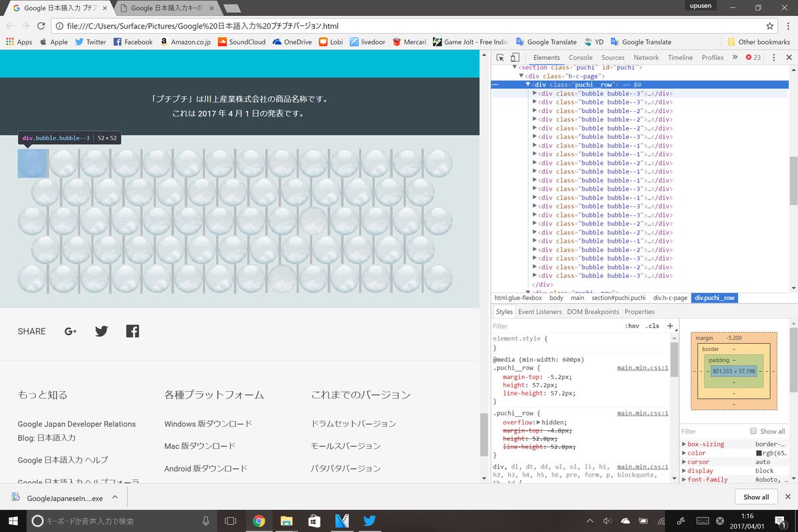
Task: Share the page via the Google+ icon
Action: (x=70, y=331)
